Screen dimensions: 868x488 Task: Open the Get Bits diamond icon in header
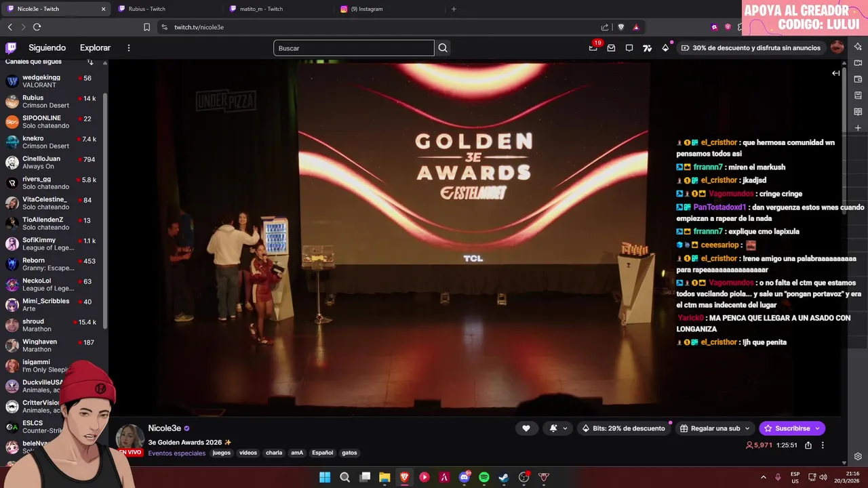[665, 48]
